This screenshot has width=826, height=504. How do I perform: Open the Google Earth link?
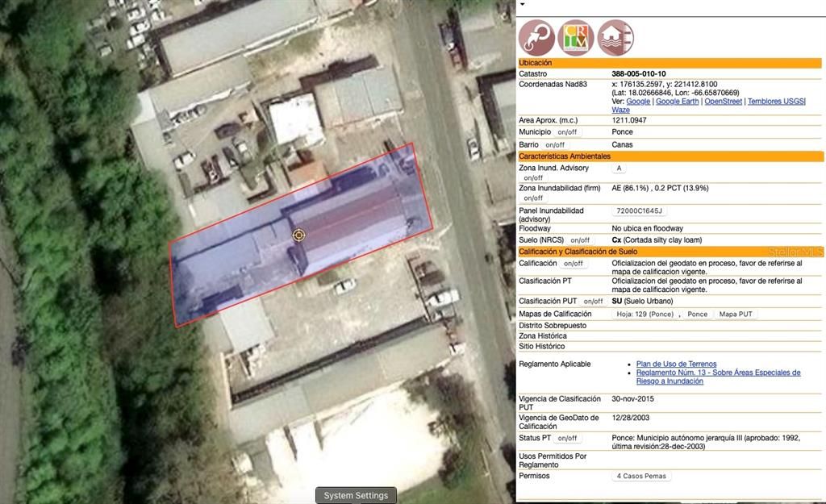[677, 102]
